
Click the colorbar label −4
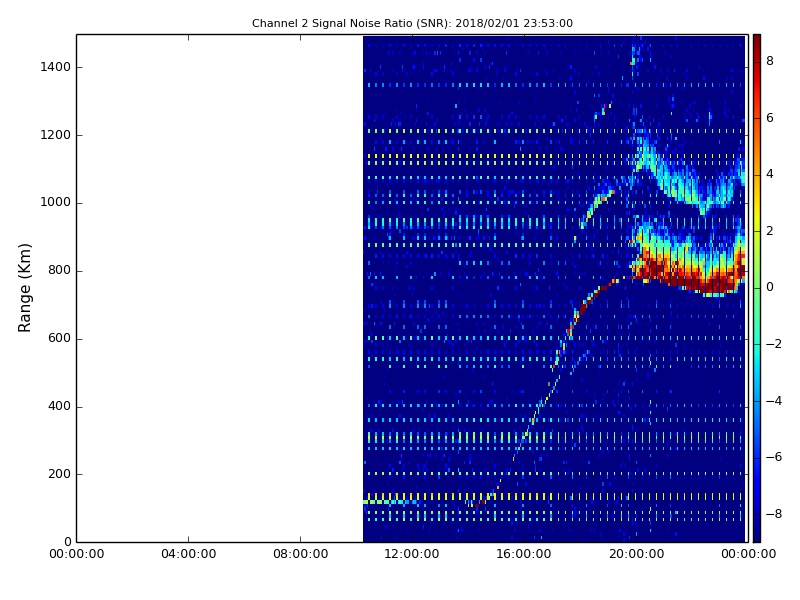click(x=774, y=401)
